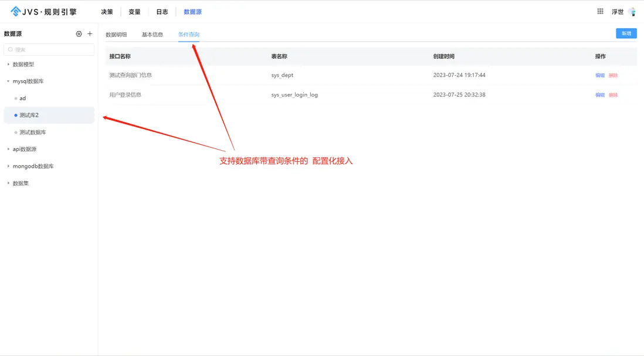
Task: Edit the sys_user_login_log row
Action: click(x=600, y=95)
